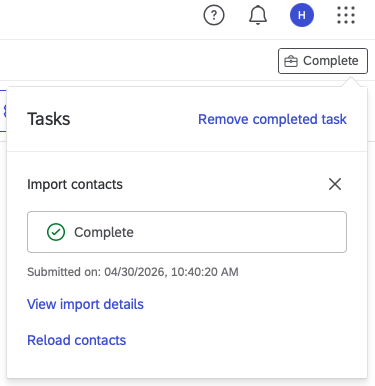Screen dimensions: 375x386
Task: Open the H account avatar menu
Action: (x=302, y=15)
